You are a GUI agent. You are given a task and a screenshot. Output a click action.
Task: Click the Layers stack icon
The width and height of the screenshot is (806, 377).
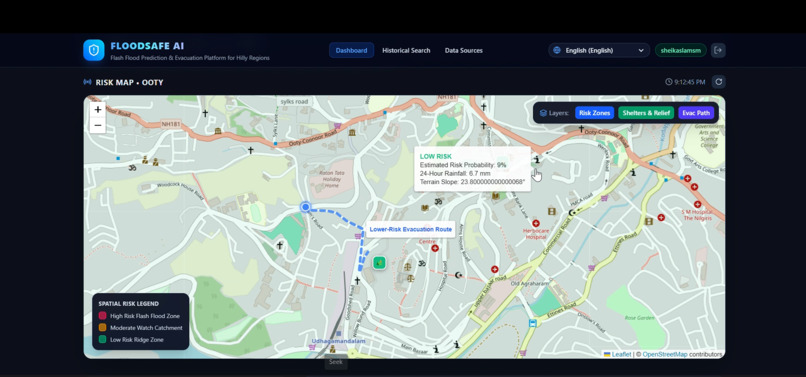coord(543,113)
